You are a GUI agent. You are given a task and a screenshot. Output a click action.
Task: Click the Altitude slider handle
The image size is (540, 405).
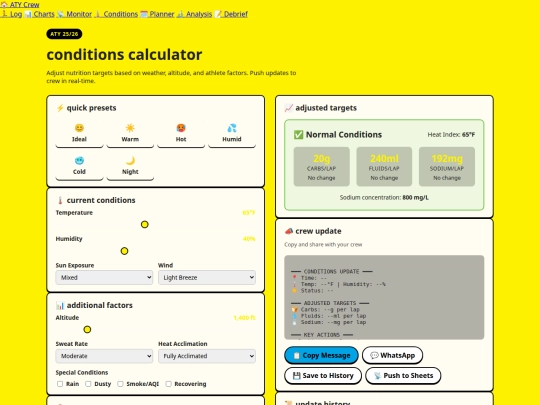click(87, 330)
